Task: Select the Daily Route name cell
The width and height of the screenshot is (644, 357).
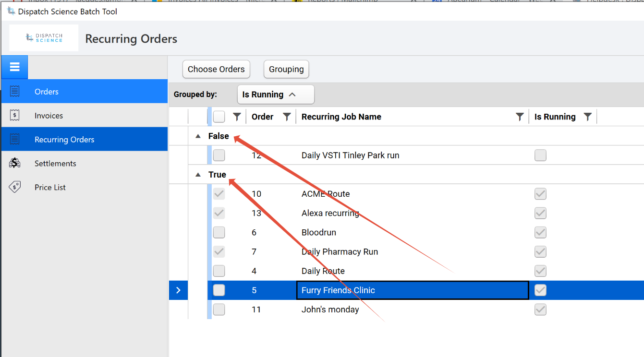Action: (x=413, y=271)
